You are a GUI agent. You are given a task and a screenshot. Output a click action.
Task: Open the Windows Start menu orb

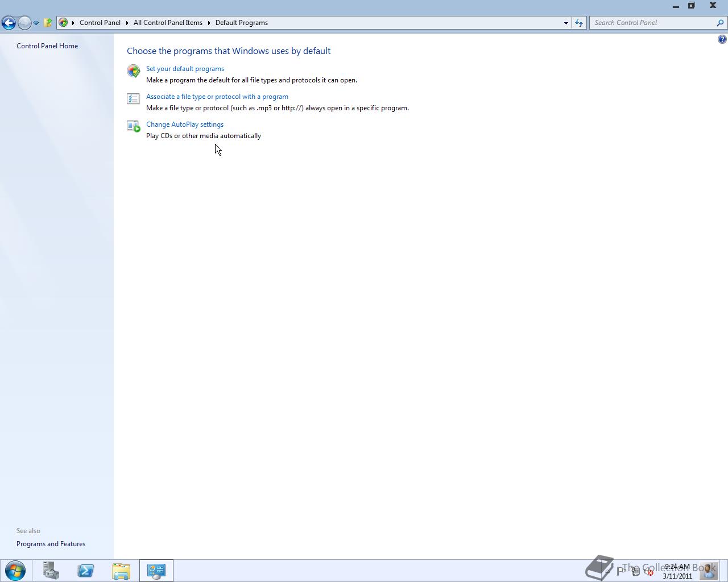pos(15,571)
